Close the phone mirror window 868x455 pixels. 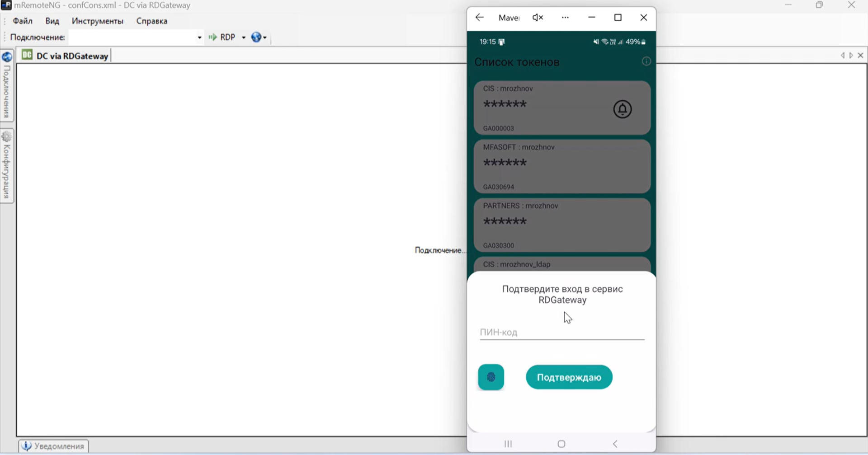pos(644,18)
